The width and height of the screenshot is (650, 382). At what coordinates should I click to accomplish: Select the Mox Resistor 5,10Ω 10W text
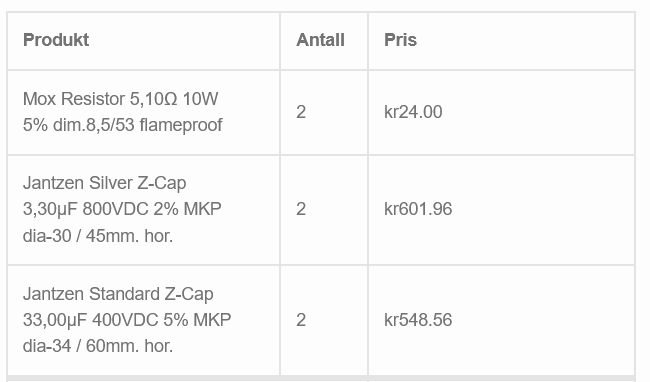pos(121,99)
